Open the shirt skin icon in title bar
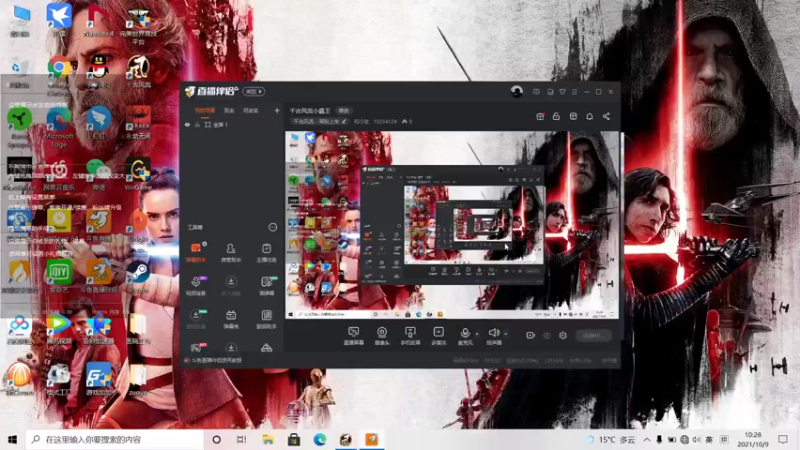Screen dimensions: 800x450 pyautogui.click(x=562, y=92)
